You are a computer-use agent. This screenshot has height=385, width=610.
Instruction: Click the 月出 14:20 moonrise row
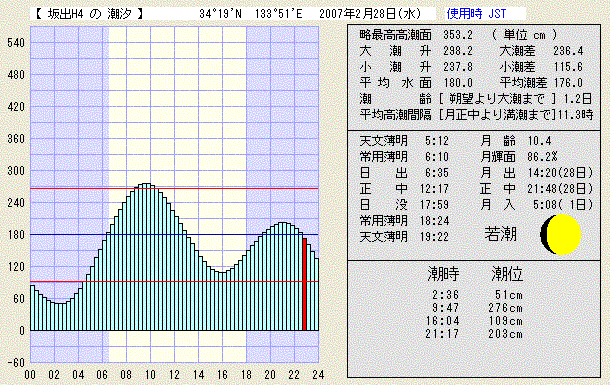537,173
